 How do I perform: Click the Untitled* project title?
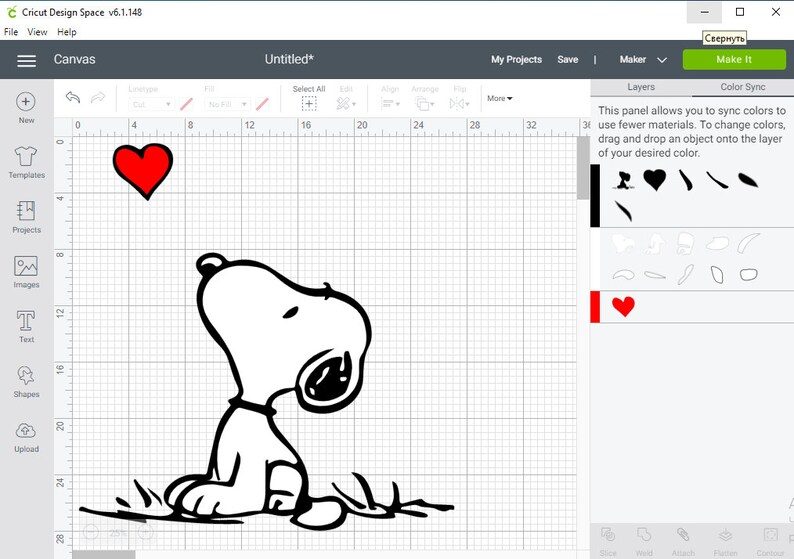[289, 59]
